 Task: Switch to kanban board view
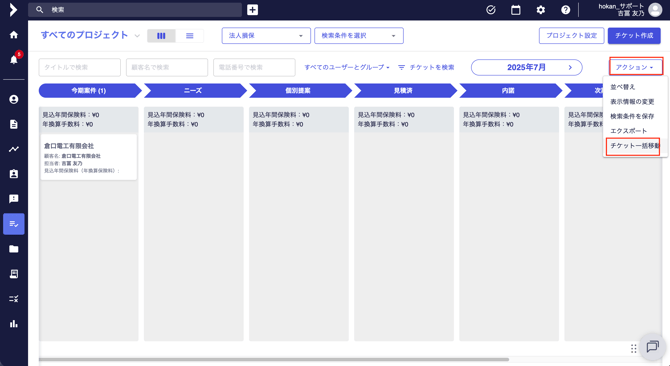161,36
